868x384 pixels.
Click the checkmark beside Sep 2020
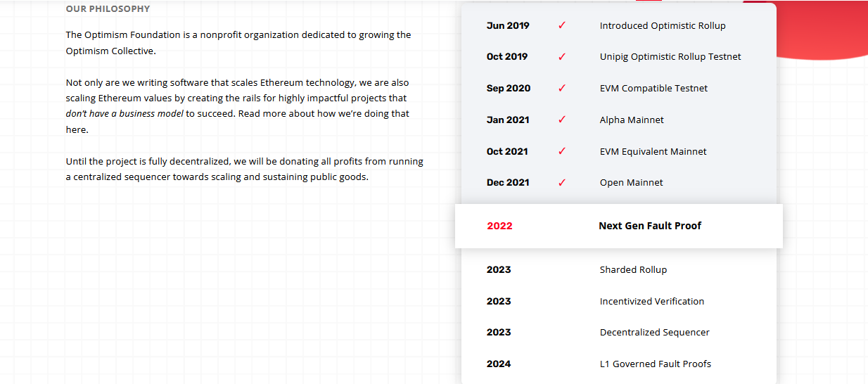(562, 89)
